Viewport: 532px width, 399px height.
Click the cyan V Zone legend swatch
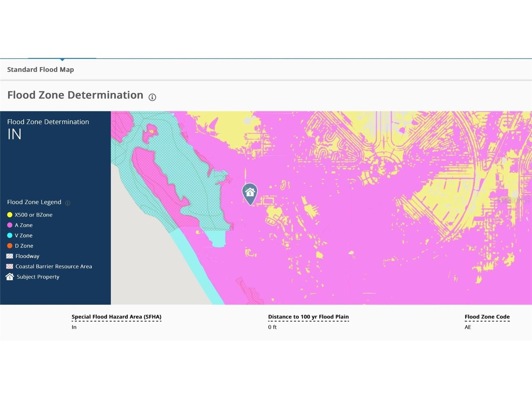pyautogui.click(x=10, y=235)
